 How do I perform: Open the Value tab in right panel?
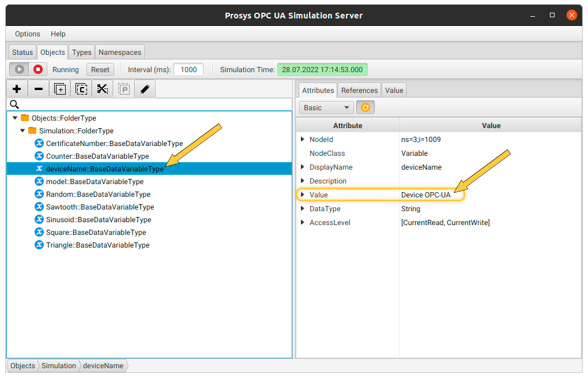coord(394,91)
